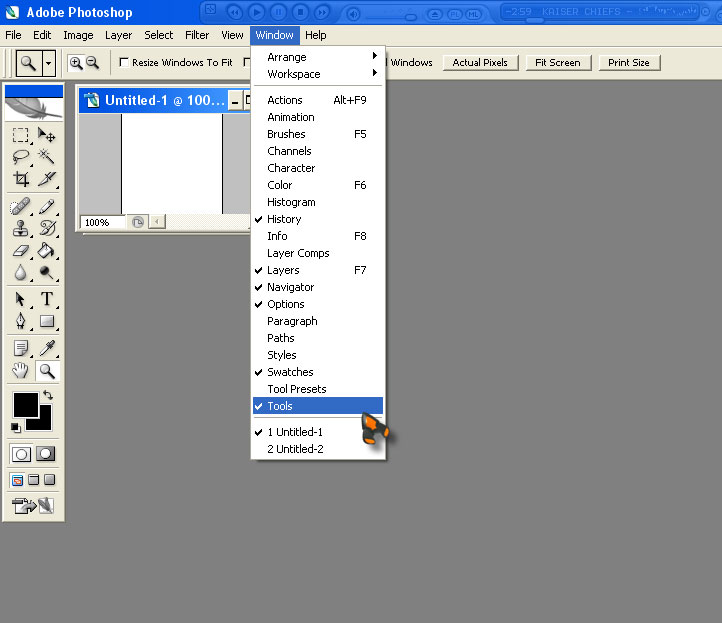722x623 pixels.
Task: Select the Crop tool
Action: (x=20, y=179)
